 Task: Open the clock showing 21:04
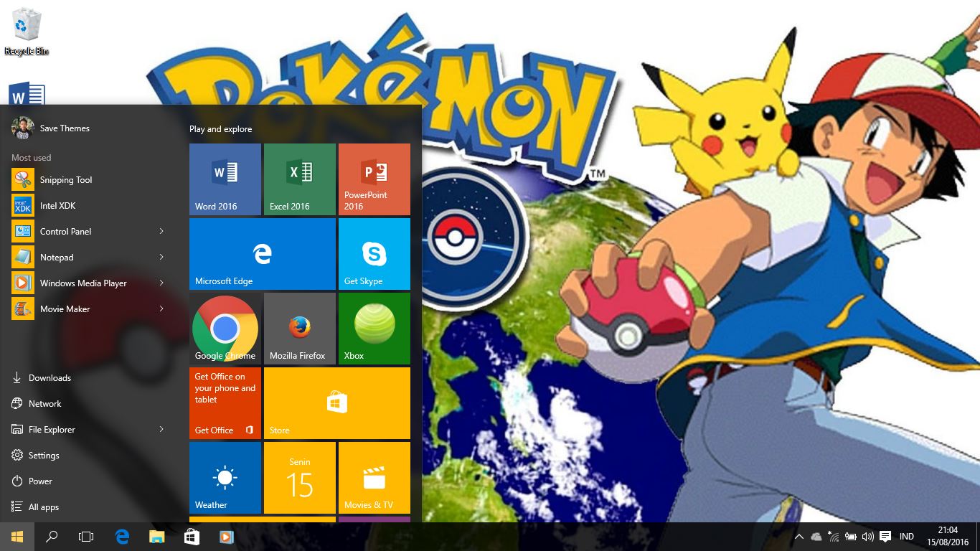click(948, 537)
